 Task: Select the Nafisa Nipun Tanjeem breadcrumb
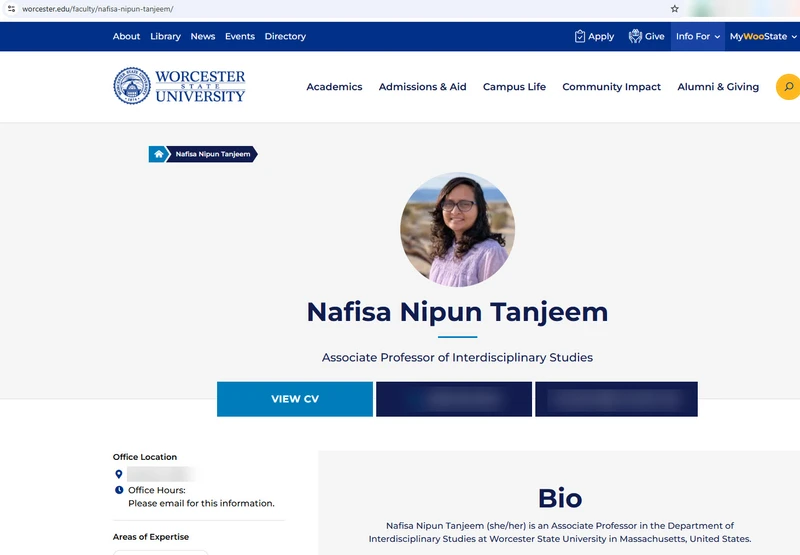click(x=213, y=154)
